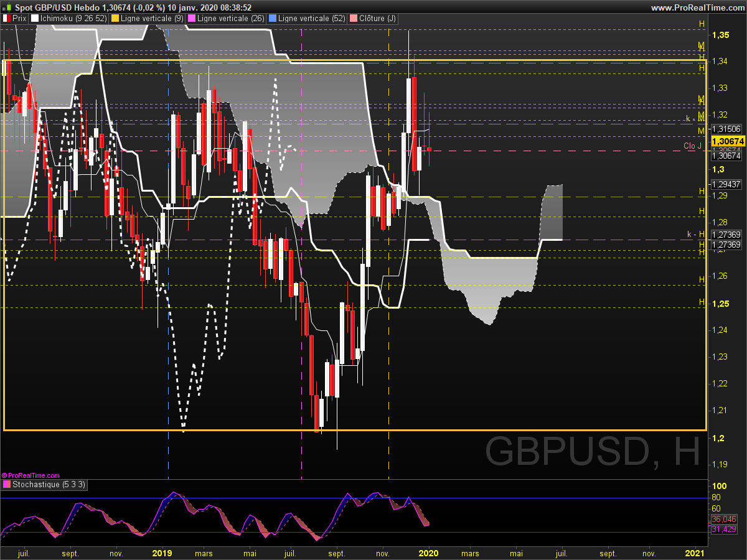747x560 pixels.
Task: Click the 1,19 price axis value
Action: [x=720, y=464]
